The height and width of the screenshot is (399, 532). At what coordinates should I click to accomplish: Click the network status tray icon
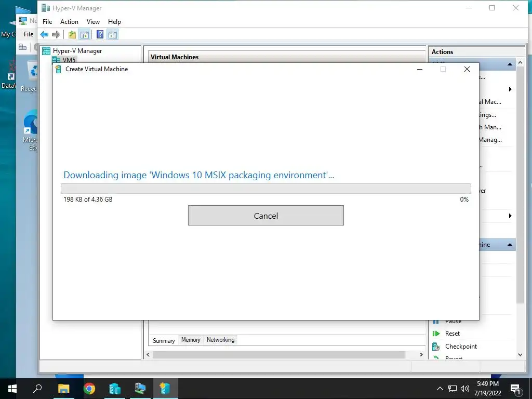pyautogui.click(x=453, y=389)
